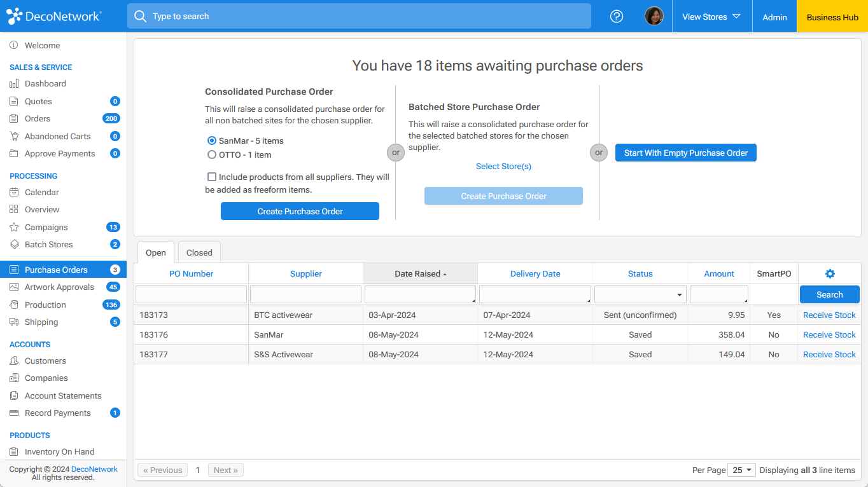This screenshot has width=868, height=487.
Task: Open the help question mark icon
Action: coord(616,16)
